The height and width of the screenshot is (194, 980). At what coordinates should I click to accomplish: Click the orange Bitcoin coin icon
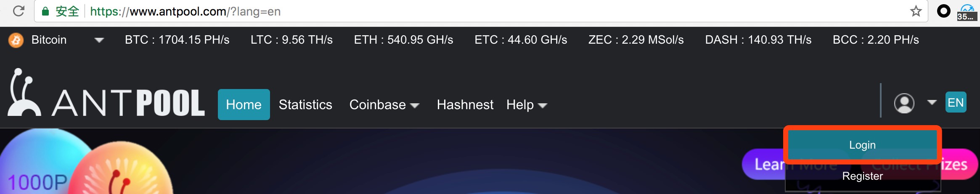point(16,40)
